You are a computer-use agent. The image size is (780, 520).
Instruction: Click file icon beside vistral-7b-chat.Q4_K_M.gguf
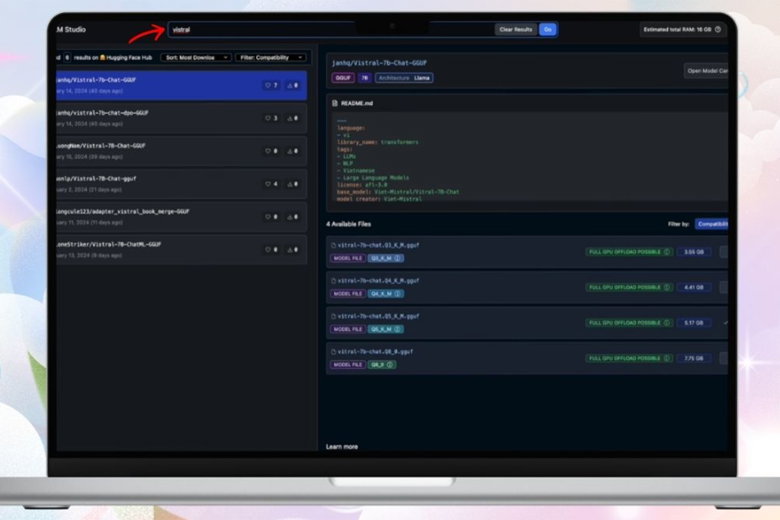click(x=333, y=281)
